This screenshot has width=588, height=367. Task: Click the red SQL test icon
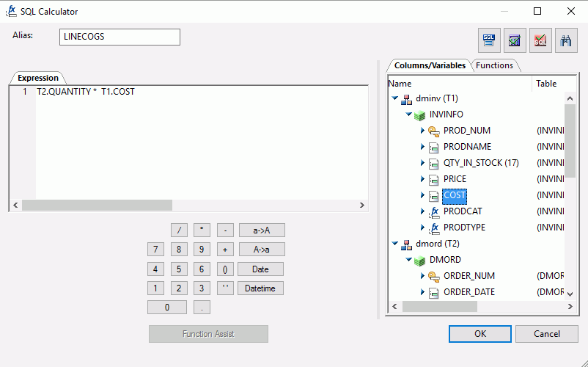(540, 40)
